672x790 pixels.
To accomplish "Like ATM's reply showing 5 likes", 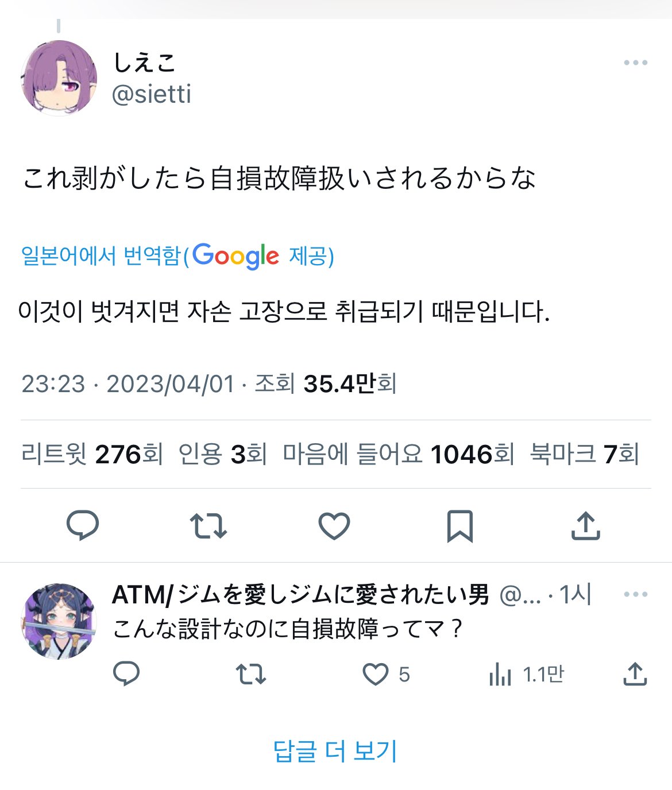I will pyautogui.click(x=386, y=674).
